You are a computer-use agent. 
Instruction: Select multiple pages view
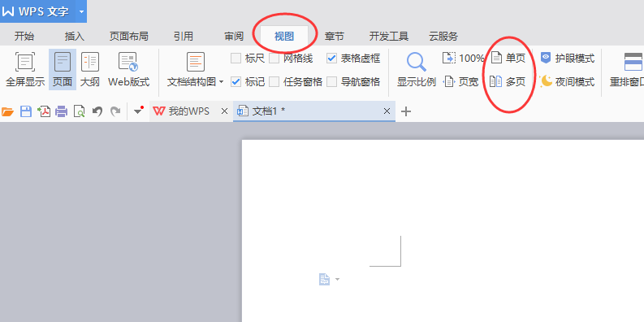coord(508,82)
